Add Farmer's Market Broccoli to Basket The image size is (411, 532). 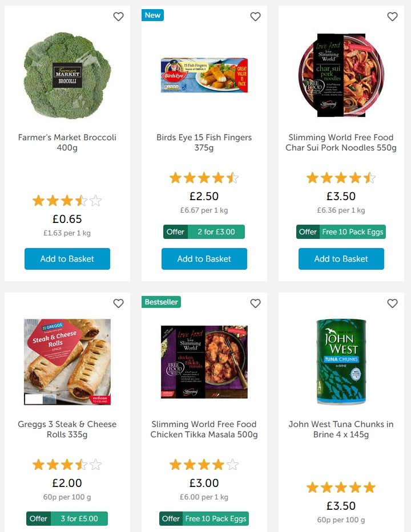[67, 259]
